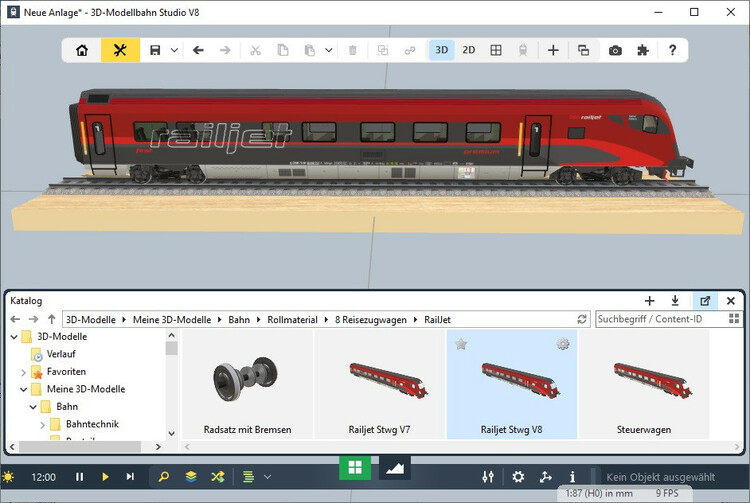Open the paste options dropdown arrow
Image resolution: width=750 pixels, height=503 pixels.
(329, 50)
